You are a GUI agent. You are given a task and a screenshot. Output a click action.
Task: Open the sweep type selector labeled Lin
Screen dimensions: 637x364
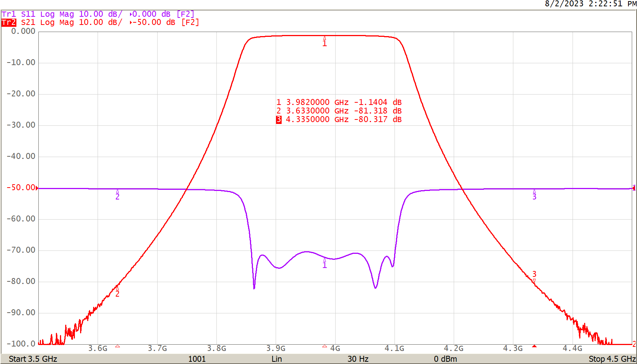[x=277, y=359]
